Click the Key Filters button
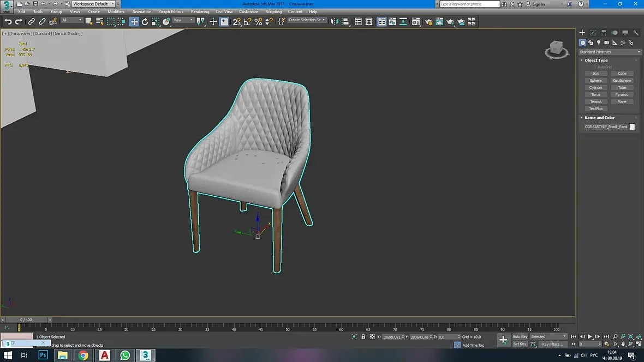Viewport: 644px width, 362px height. coord(552,344)
